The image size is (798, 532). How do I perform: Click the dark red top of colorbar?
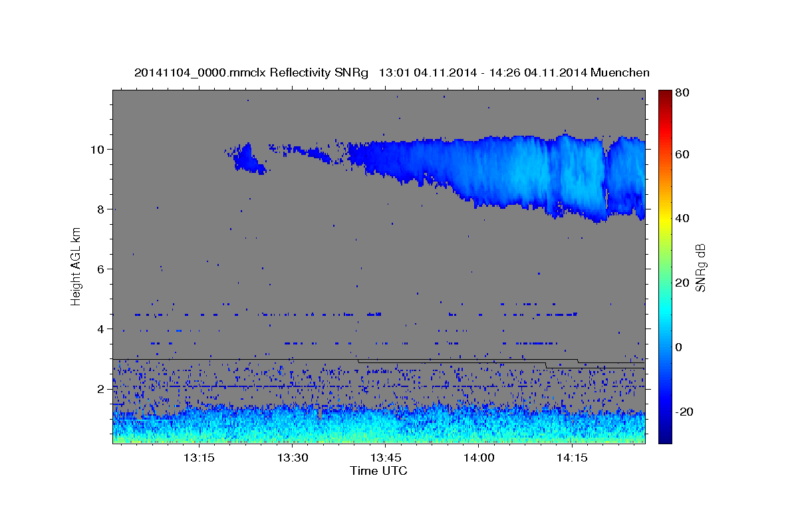(665, 95)
